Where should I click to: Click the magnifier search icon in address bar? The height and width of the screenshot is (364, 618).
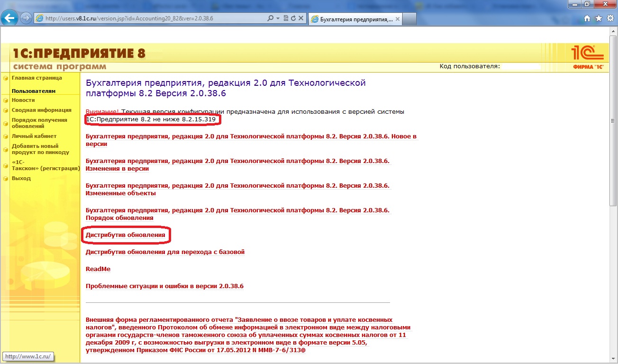click(x=270, y=18)
